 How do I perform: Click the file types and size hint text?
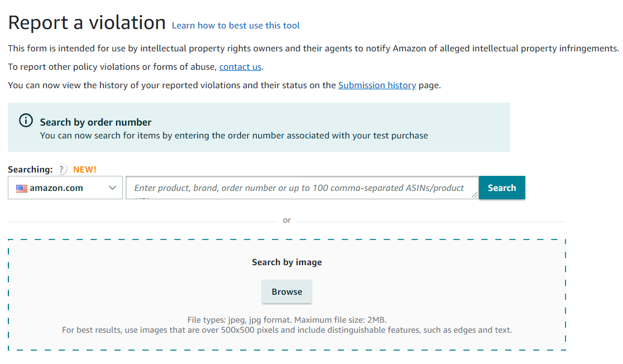(287, 320)
